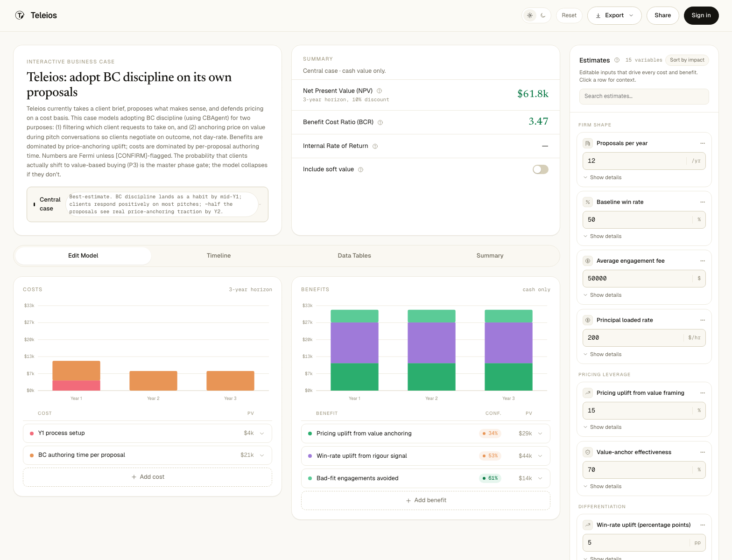Show details for Value-anchor effectiveness
The height and width of the screenshot is (560, 732).
click(x=602, y=486)
